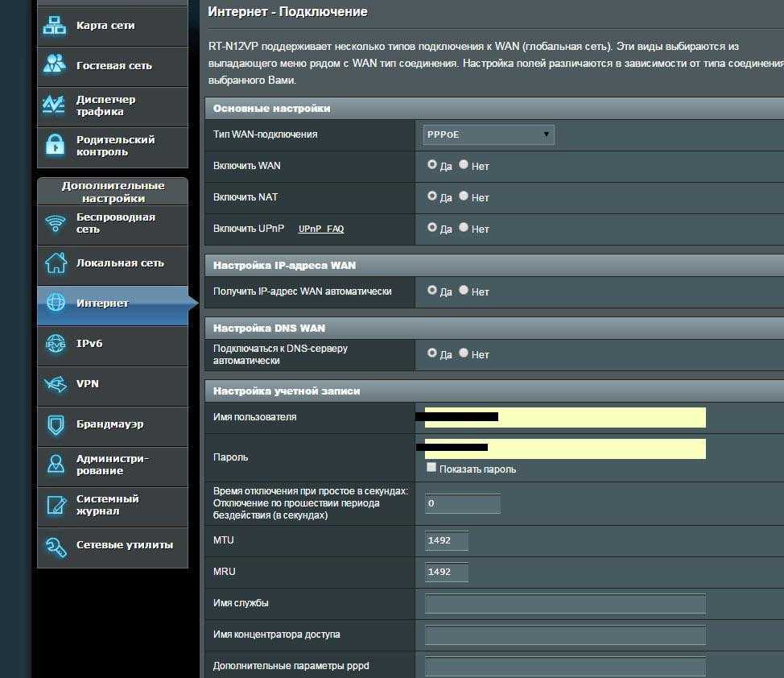Click the Имя службы input field
Viewport: 784px width, 678px height.
tap(565, 603)
